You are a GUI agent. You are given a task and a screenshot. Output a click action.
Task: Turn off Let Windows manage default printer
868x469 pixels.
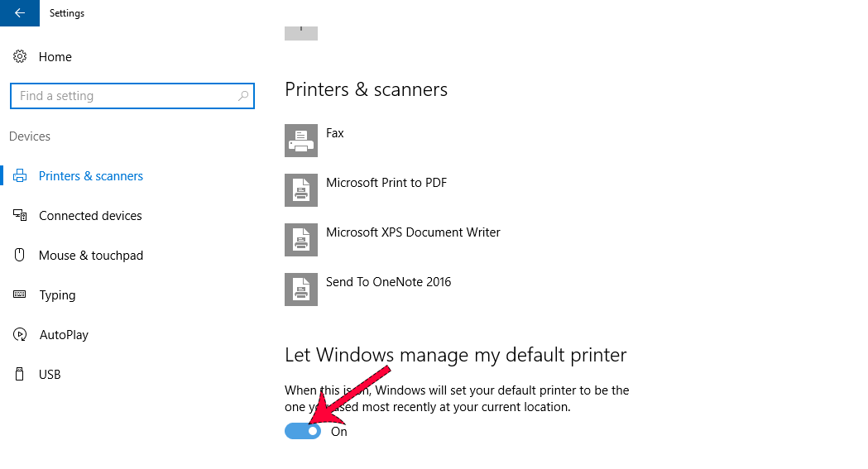tap(303, 432)
